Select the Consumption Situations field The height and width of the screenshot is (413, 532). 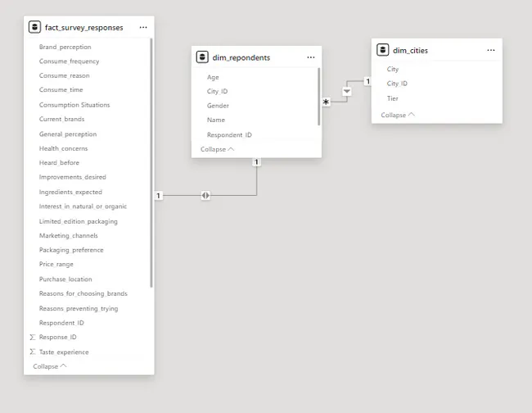click(74, 105)
